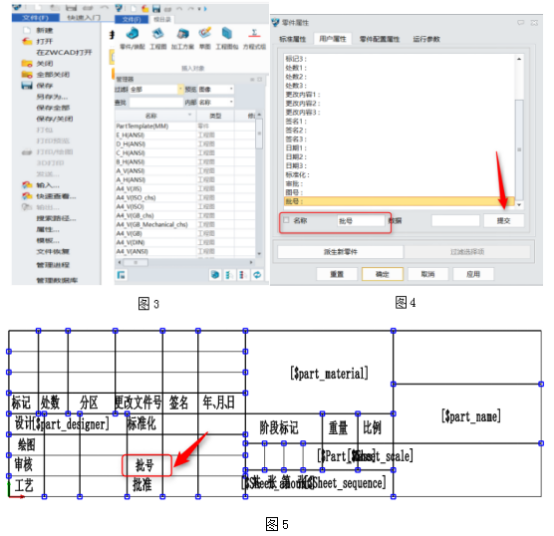Select the 标准化 row in attribute list
This screenshot has height=536, width=554.
pos(399,175)
